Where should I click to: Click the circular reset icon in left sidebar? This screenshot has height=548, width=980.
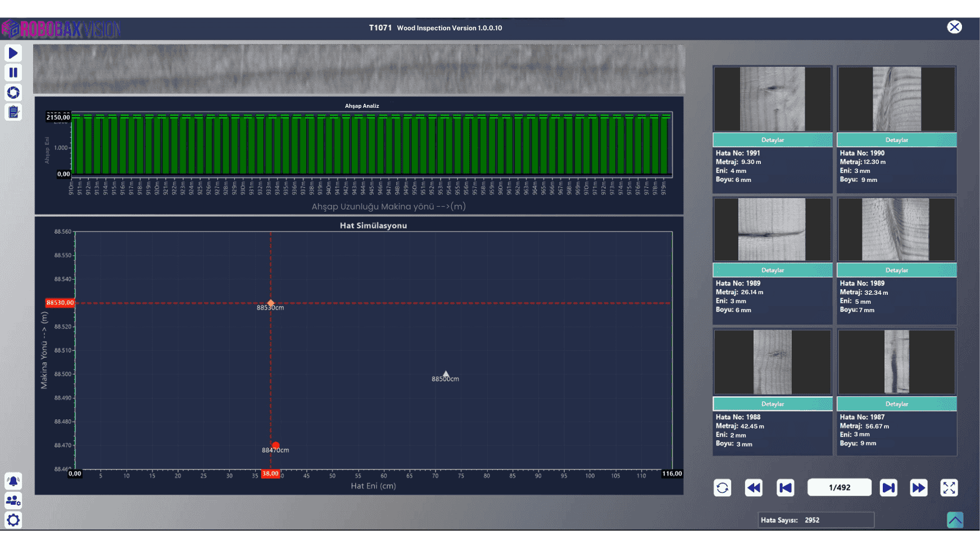point(13,93)
